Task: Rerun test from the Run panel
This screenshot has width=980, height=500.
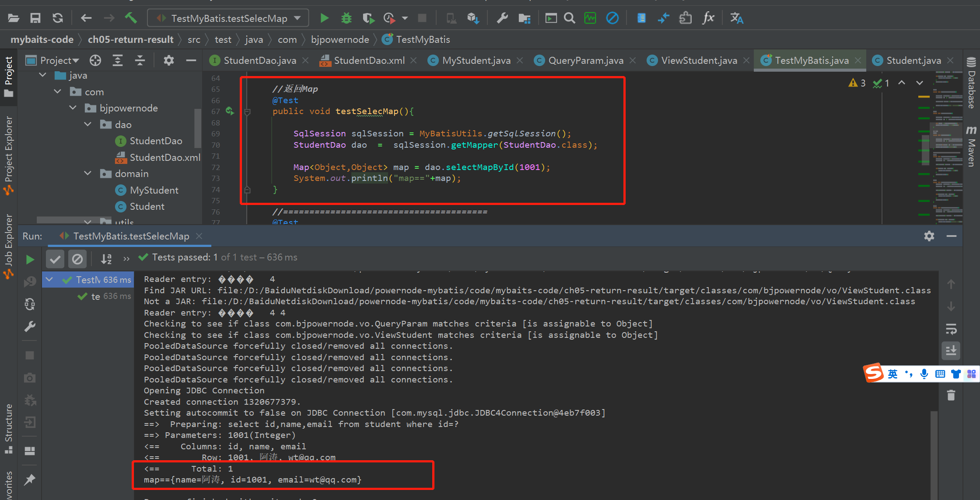Action: (x=30, y=260)
